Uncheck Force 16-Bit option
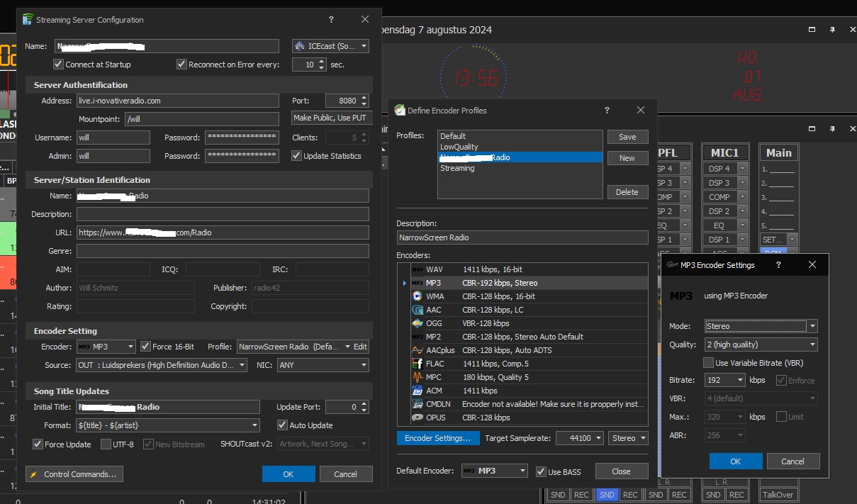This screenshot has width=857, height=504. tap(145, 347)
